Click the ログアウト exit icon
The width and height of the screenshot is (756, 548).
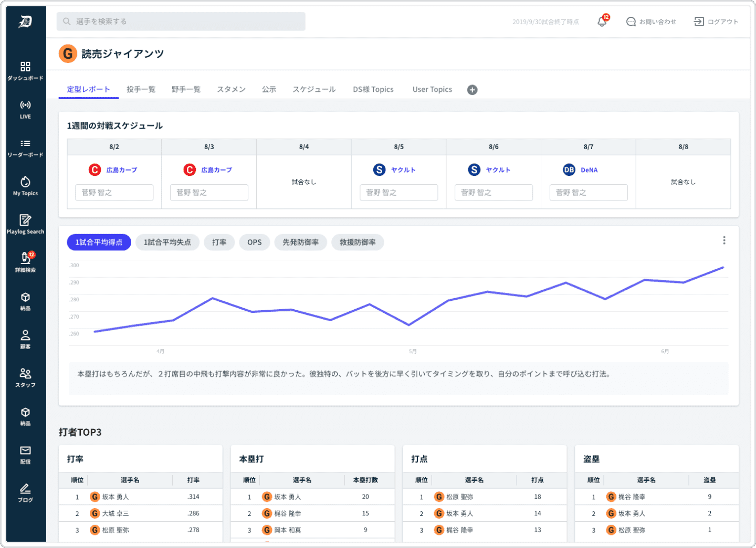(699, 22)
